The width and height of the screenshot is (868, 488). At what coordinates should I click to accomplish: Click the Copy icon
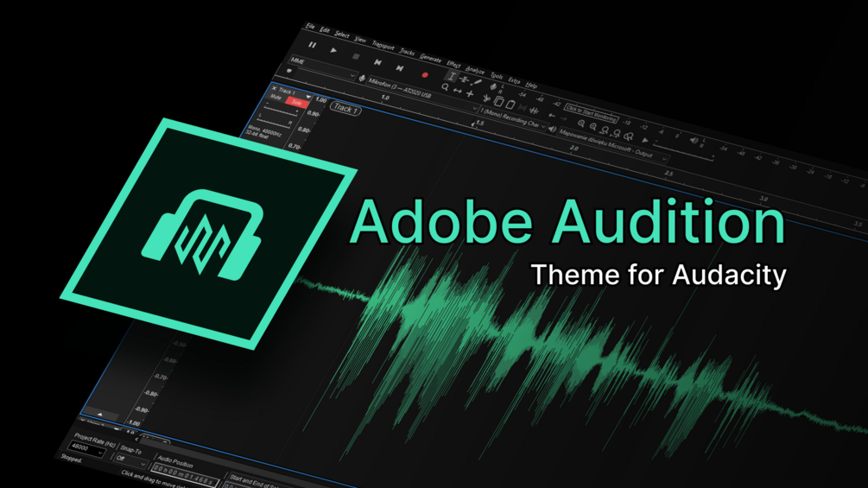(498, 102)
